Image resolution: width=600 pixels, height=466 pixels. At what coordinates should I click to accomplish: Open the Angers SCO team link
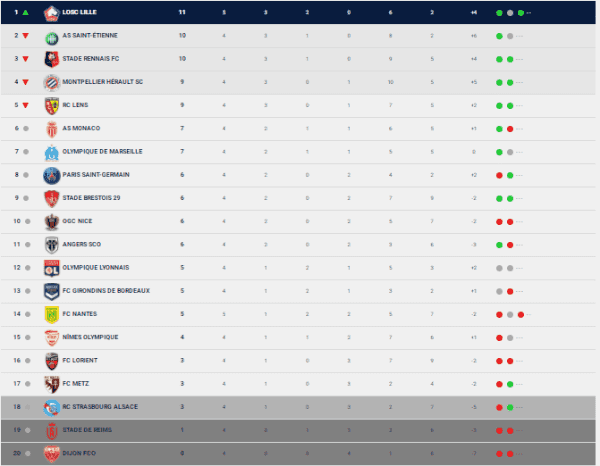click(x=81, y=244)
